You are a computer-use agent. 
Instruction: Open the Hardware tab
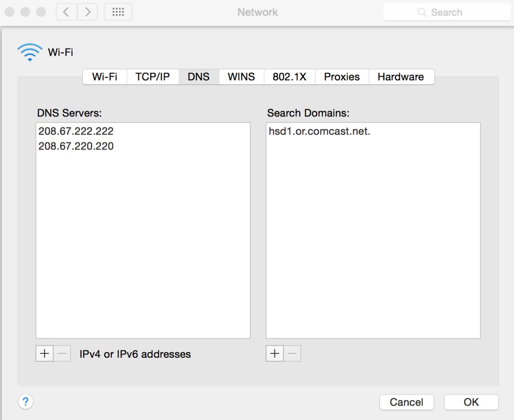[x=401, y=77]
